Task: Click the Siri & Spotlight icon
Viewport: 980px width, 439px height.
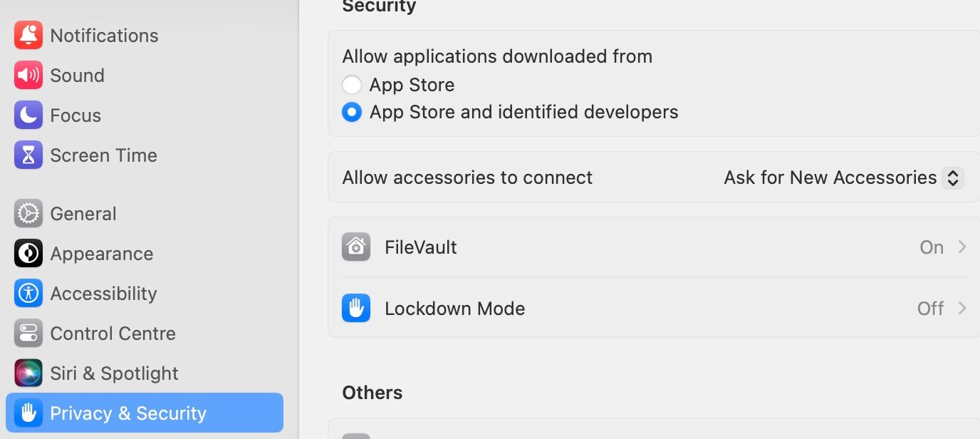Action: pyautogui.click(x=28, y=373)
